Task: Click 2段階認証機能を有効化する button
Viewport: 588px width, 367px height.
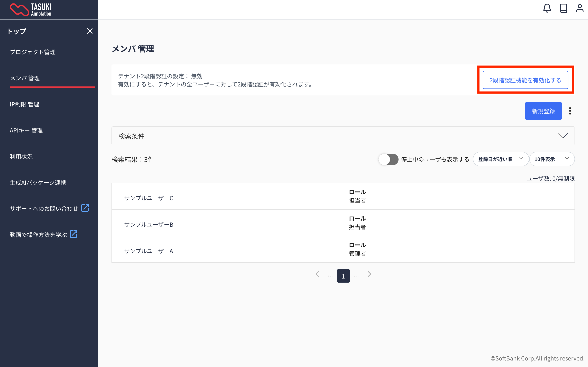Action: pos(525,80)
